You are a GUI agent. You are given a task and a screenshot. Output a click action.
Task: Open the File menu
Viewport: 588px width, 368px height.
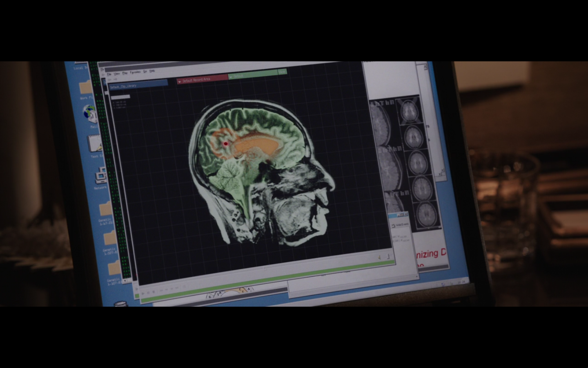(x=109, y=74)
